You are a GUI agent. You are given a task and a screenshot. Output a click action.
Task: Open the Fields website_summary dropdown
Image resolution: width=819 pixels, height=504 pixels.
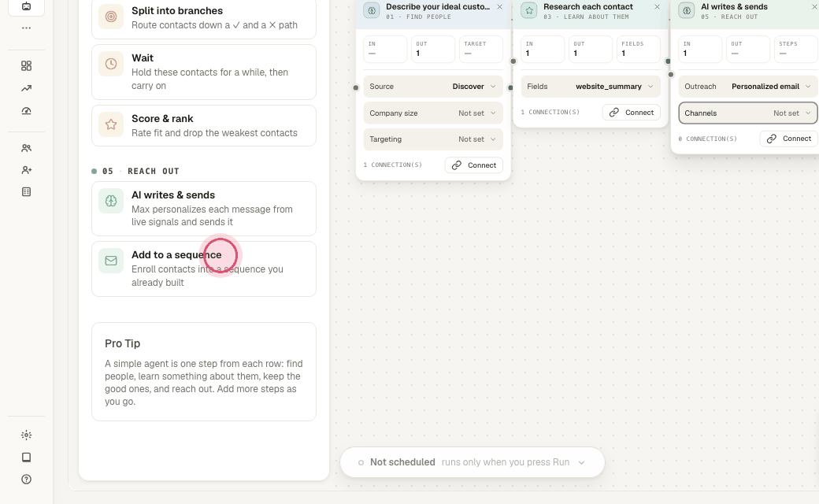[x=590, y=87]
